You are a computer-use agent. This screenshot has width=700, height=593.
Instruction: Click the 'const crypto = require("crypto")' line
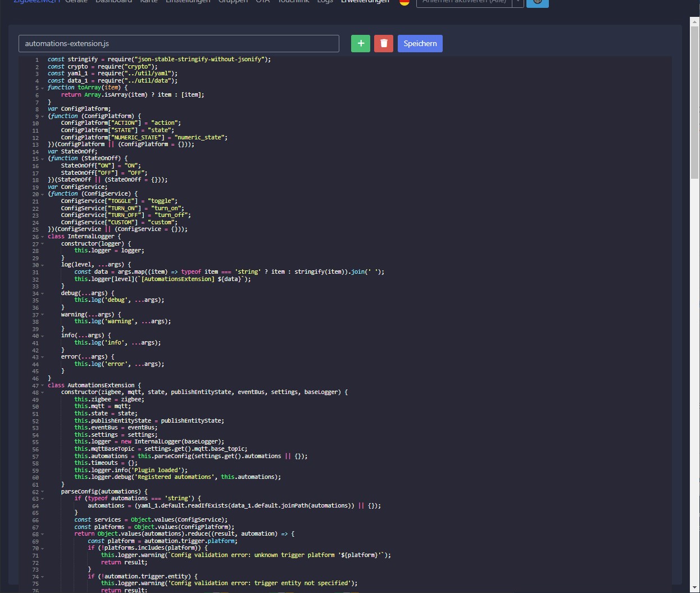102,66
